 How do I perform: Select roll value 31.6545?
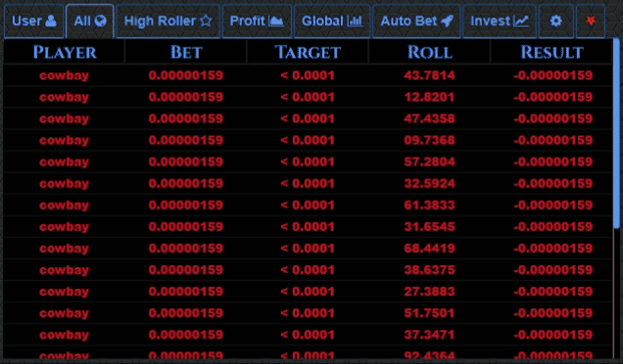point(429,227)
